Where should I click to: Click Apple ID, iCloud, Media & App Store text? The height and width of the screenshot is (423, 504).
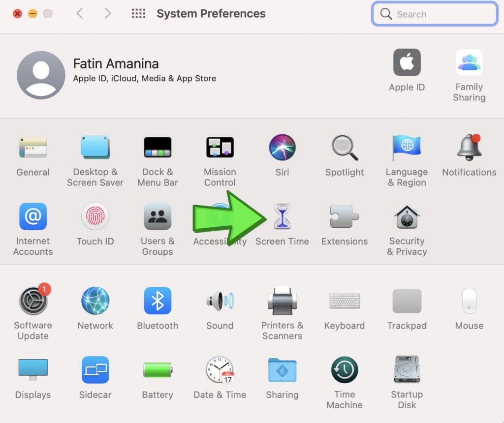(x=144, y=78)
